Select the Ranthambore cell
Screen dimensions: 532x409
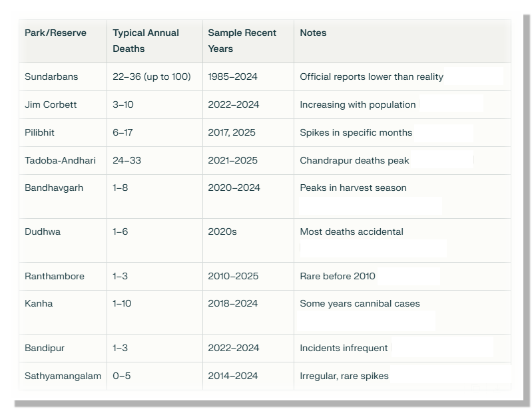(55, 276)
